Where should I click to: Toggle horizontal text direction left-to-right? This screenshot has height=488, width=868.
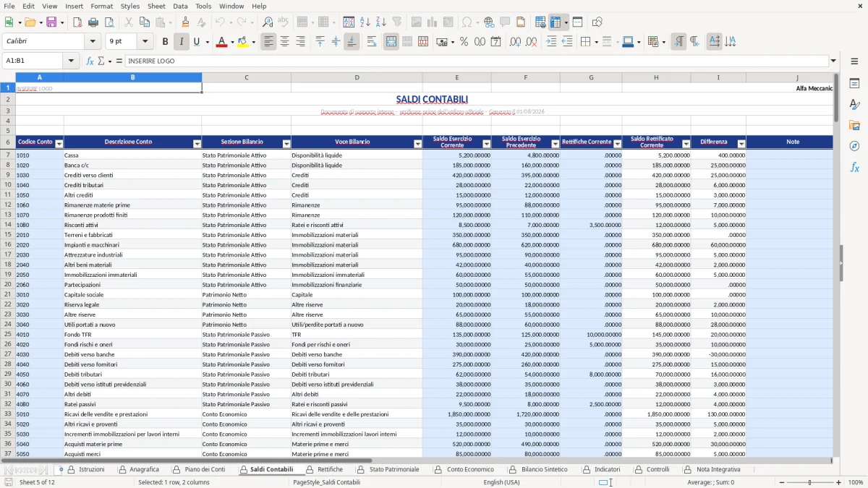point(714,42)
